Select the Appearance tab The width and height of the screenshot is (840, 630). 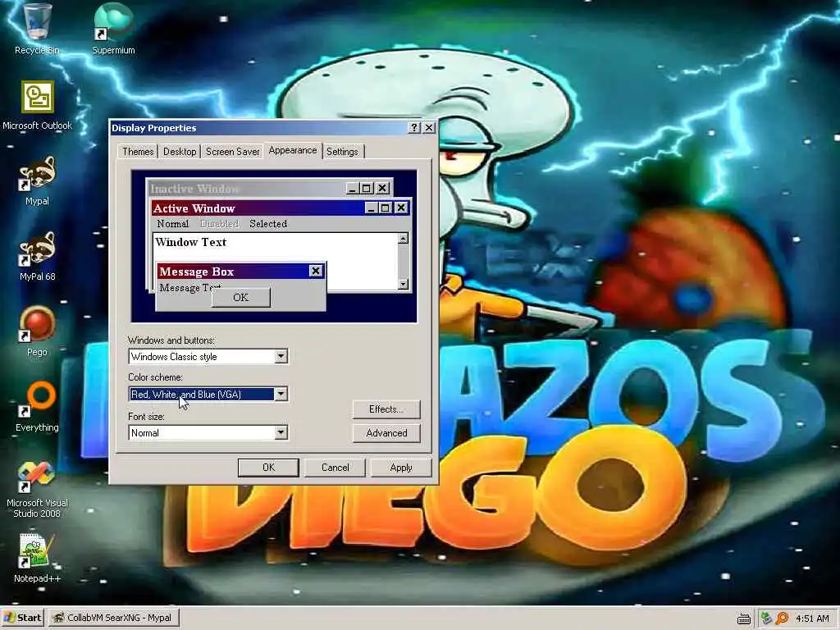click(293, 151)
